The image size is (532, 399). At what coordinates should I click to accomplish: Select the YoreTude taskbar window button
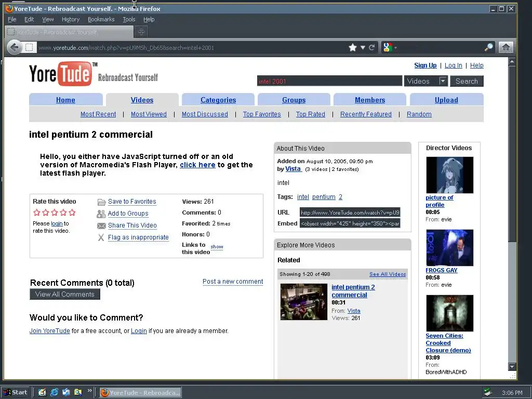tap(140, 393)
